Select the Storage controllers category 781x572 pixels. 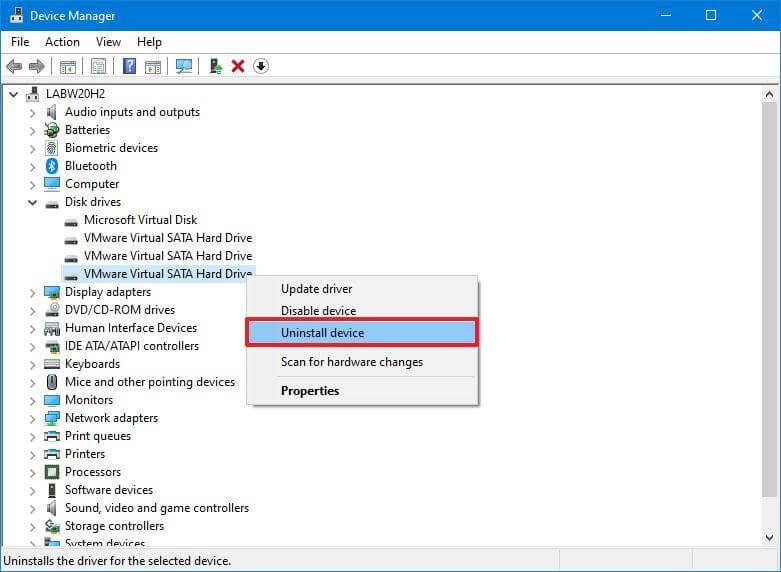(x=114, y=526)
